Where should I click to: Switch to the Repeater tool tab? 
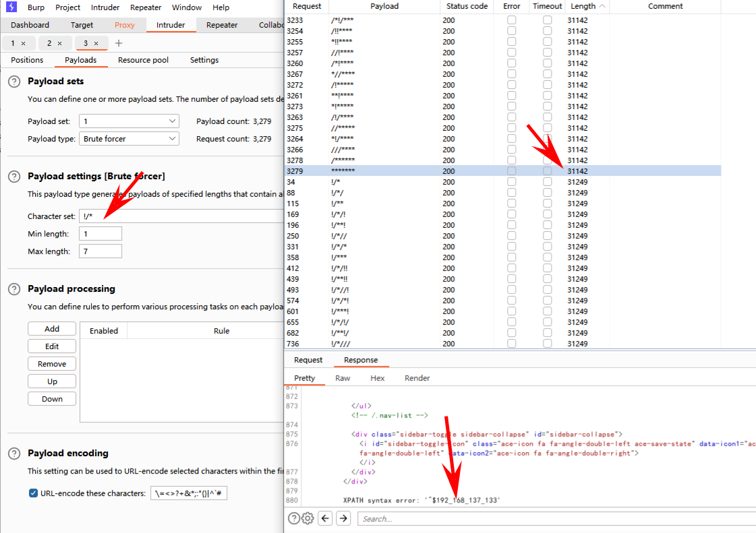pyautogui.click(x=222, y=25)
